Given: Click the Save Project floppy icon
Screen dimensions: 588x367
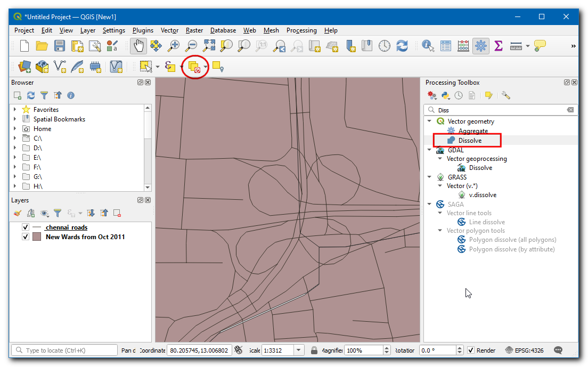Looking at the screenshot, I should coord(60,46).
